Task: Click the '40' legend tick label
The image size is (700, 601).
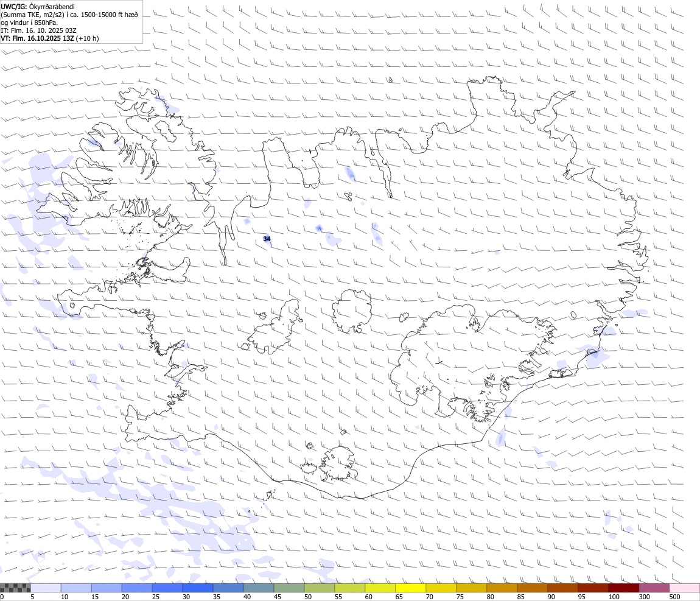Action: 247,597
